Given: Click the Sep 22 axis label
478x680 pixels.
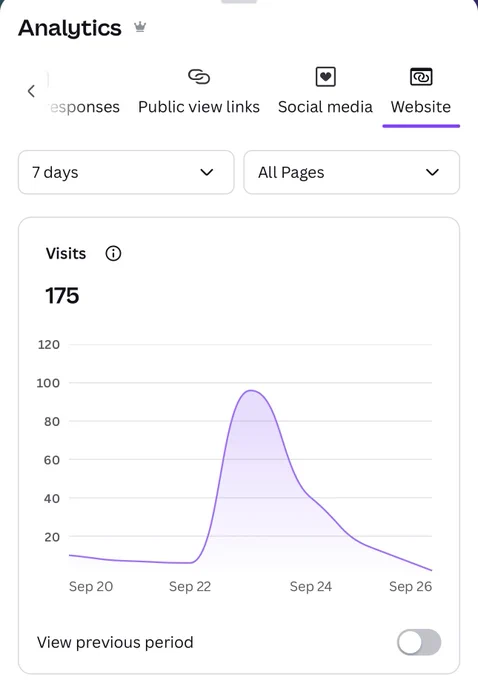Looking at the screenshot, I should [190, 586].
